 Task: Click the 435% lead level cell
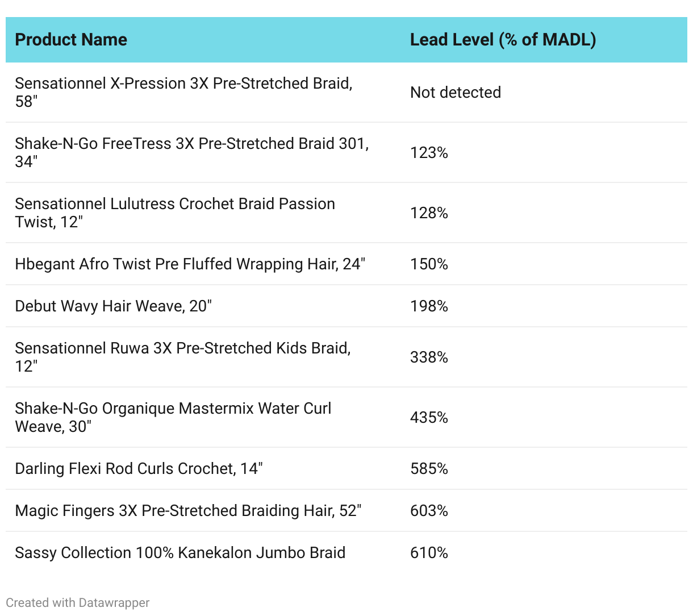pyautogui.click(x=429, y=418)
